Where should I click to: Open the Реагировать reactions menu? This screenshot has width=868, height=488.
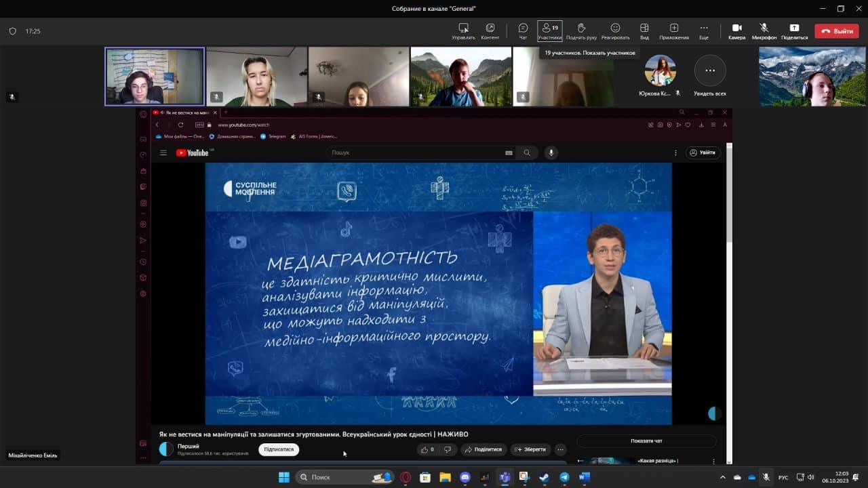coord(615,31)
